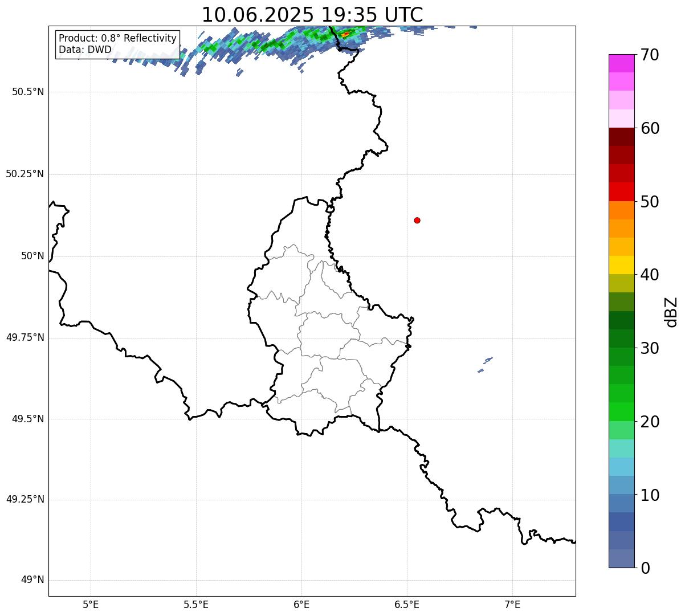685x616 pixels.
Task: Click the colorbar value 70
Action: (650, 55)
